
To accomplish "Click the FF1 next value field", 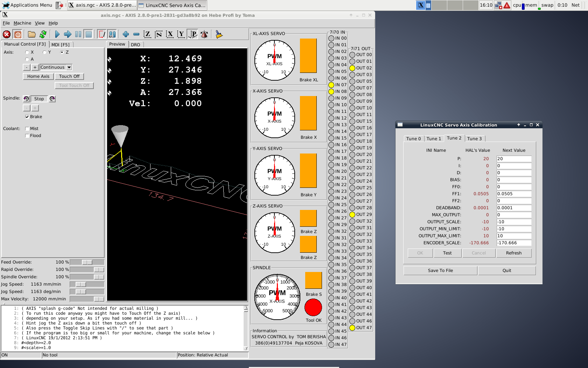I will click(514, 194).
